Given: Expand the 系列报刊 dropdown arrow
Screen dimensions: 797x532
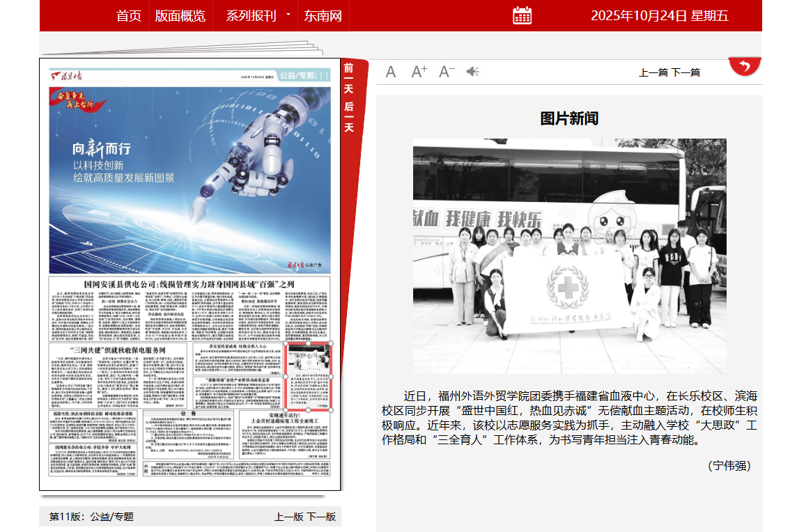Looking at the screenshot, I should pyautogui.click(x=288, y=15).
